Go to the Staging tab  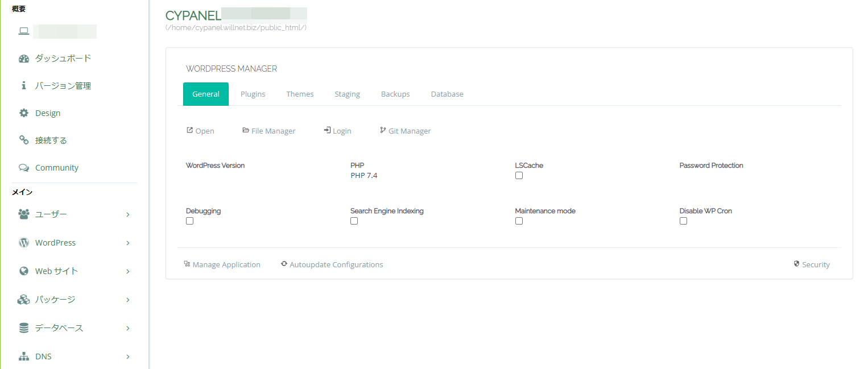tap(347, 94)
